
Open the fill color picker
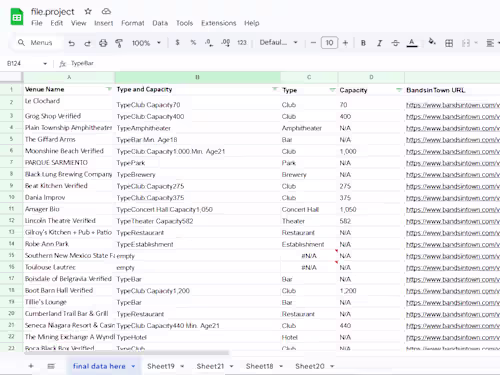[432, 42]
